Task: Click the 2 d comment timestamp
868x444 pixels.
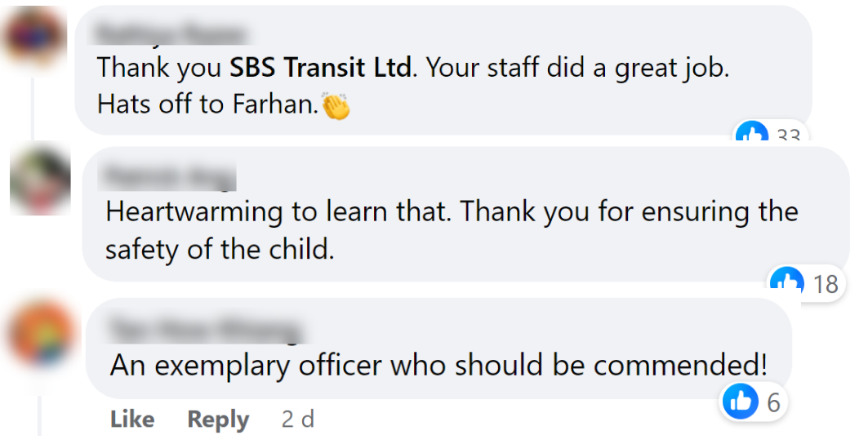Action: point(298,420)
